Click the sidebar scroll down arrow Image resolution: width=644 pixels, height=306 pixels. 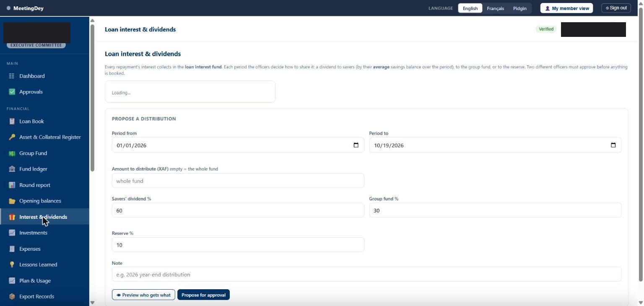pyautogui.click(x=92, y=302)
